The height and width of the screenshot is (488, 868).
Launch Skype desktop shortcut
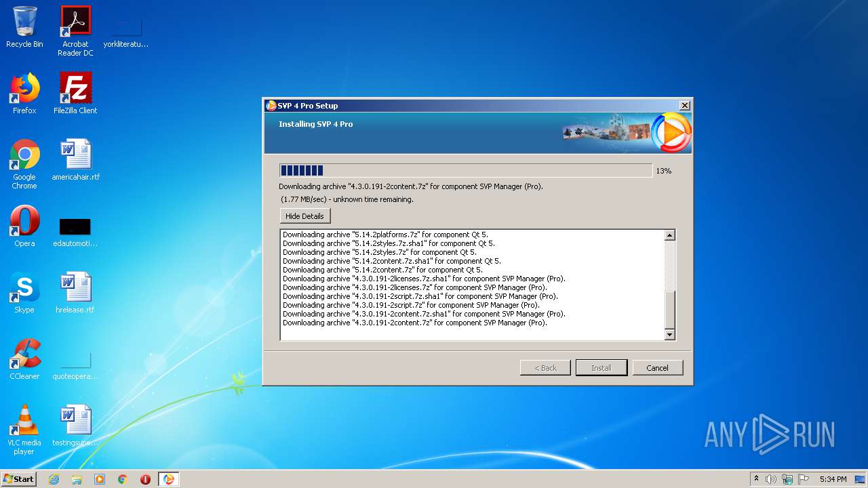(x=24, y=293)
